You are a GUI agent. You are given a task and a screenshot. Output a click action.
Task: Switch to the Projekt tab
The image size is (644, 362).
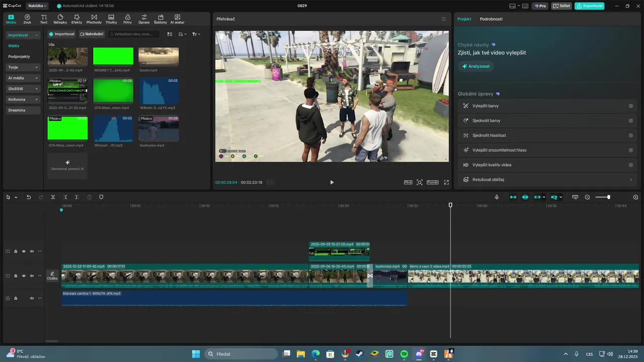[x=464, y=19]
